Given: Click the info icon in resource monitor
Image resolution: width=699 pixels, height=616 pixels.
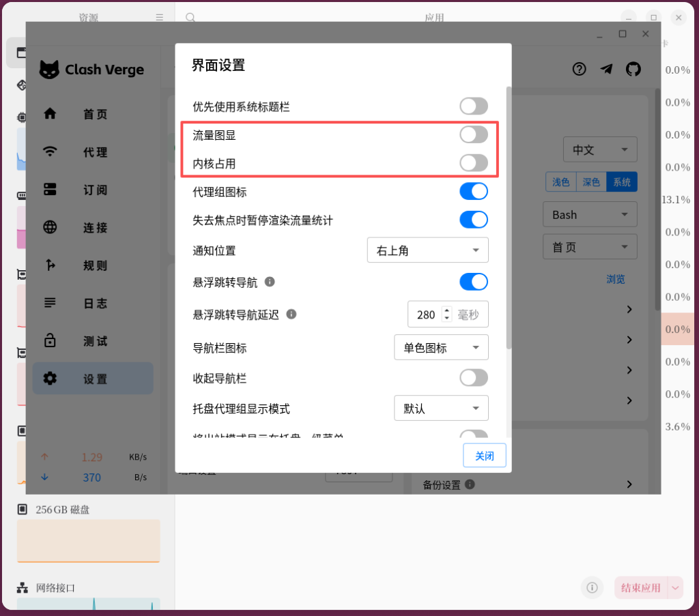Looking at the screenshot, I should pyautogui.click(x=592, y=588).
